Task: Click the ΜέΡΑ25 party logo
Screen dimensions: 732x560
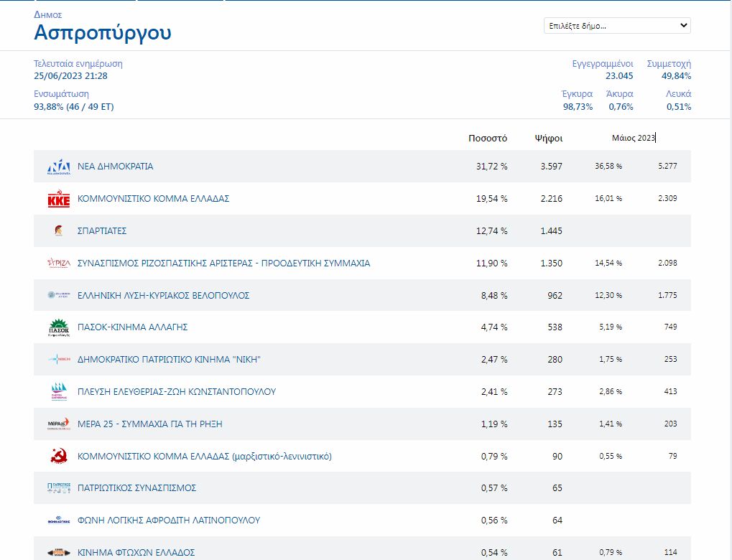Action: [59, 424]
